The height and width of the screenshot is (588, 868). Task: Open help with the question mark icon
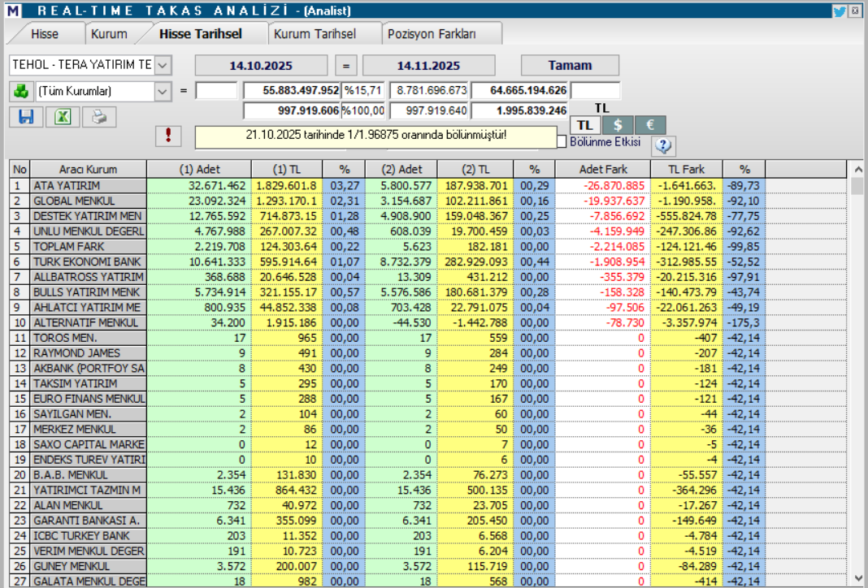tap(663, 145)
